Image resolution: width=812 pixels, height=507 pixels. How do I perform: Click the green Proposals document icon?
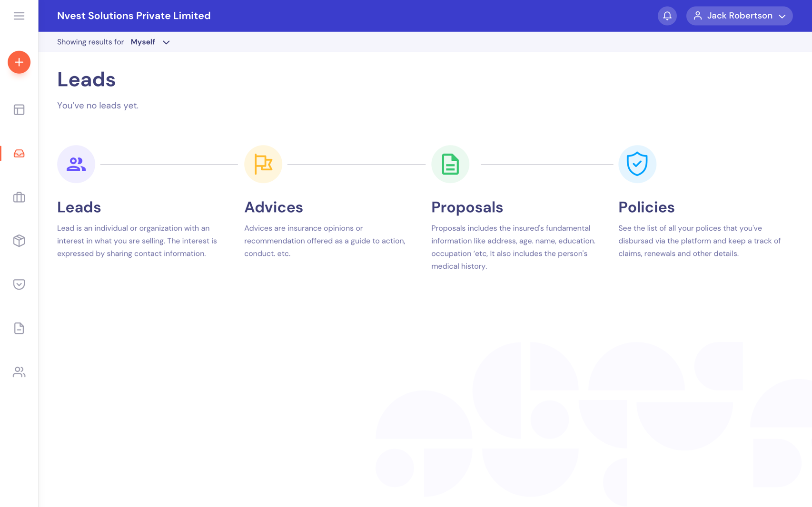click(450, 164)
